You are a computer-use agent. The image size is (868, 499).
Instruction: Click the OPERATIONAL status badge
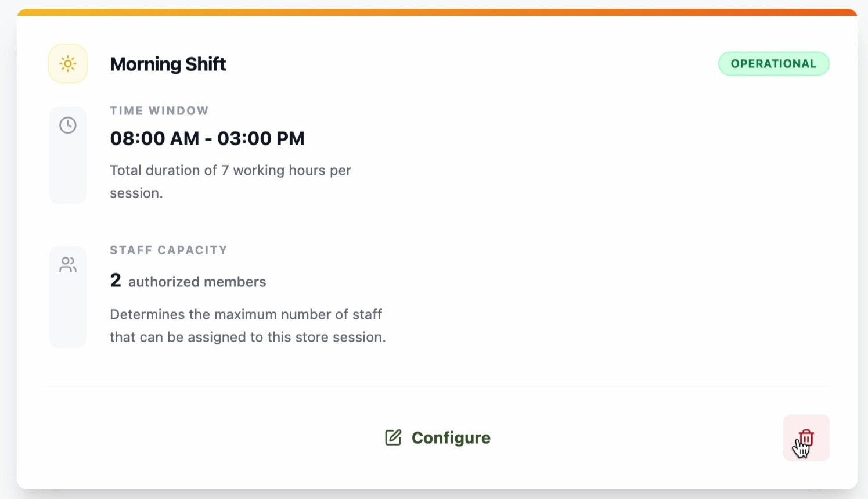click(773, 64)
